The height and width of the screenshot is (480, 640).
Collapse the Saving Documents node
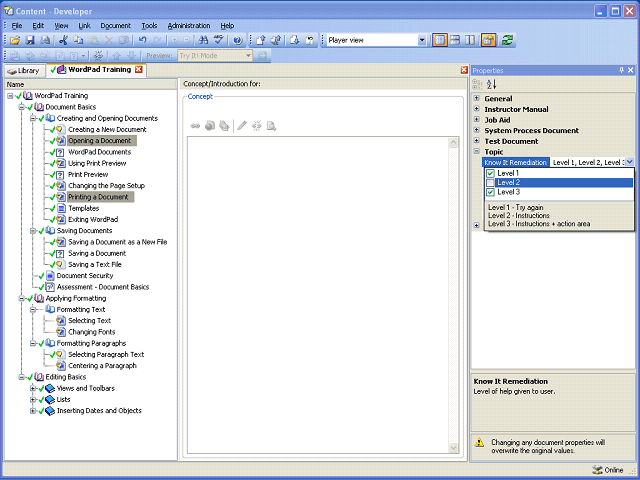click(33, 231)
